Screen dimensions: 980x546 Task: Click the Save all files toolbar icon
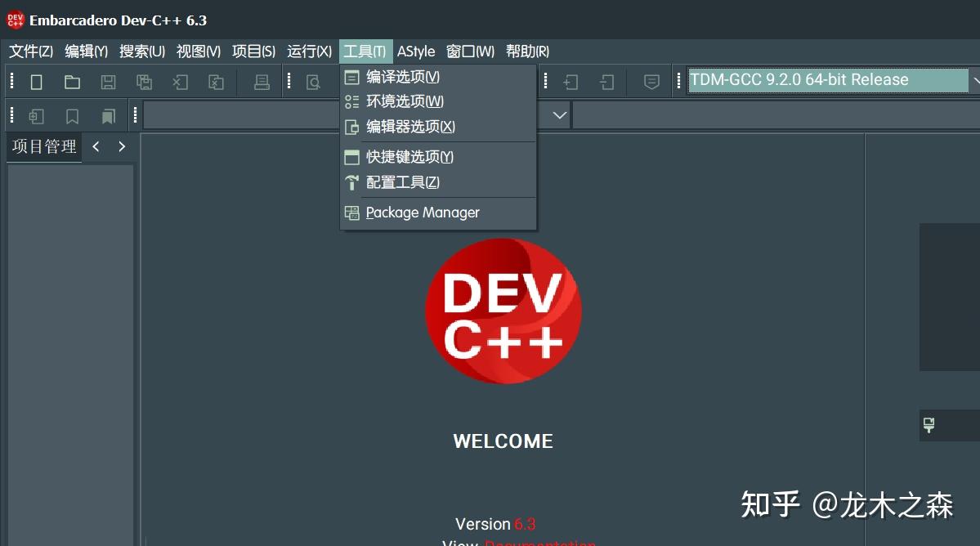[x=145, y=82]
